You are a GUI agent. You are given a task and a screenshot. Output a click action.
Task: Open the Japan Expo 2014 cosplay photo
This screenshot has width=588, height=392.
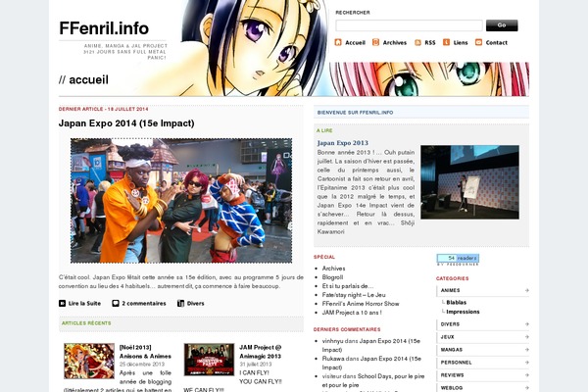181,200
